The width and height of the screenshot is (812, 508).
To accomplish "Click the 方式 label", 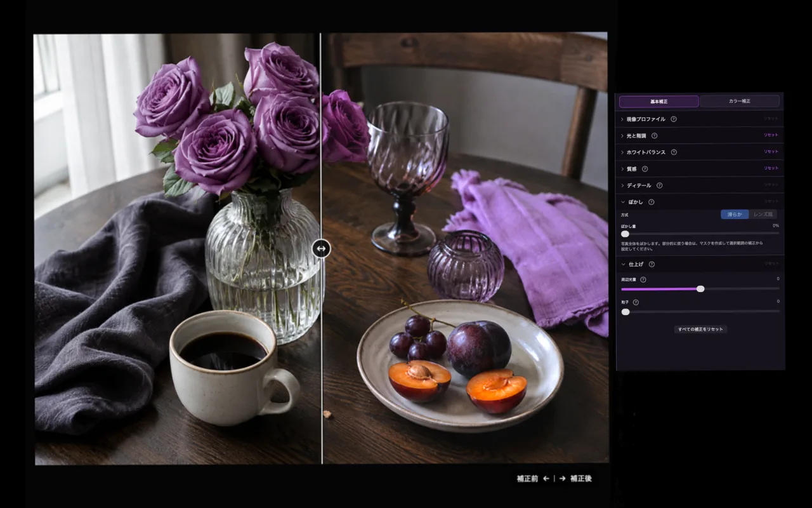I will pos(624,215).
